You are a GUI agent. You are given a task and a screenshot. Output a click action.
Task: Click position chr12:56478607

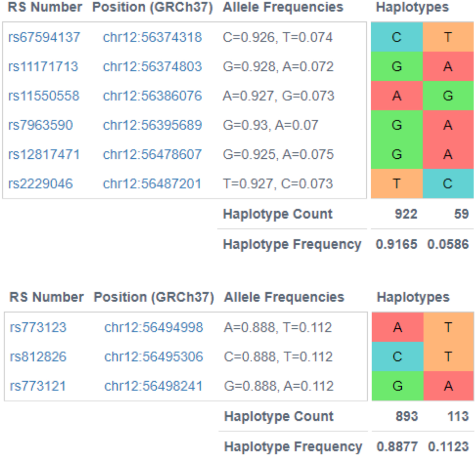point(152,154)
